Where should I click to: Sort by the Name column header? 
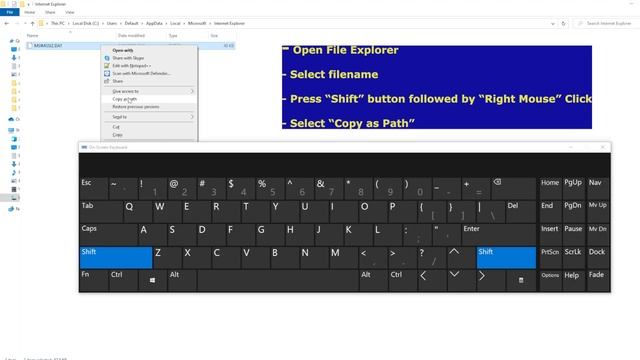(x=32, y=36)
